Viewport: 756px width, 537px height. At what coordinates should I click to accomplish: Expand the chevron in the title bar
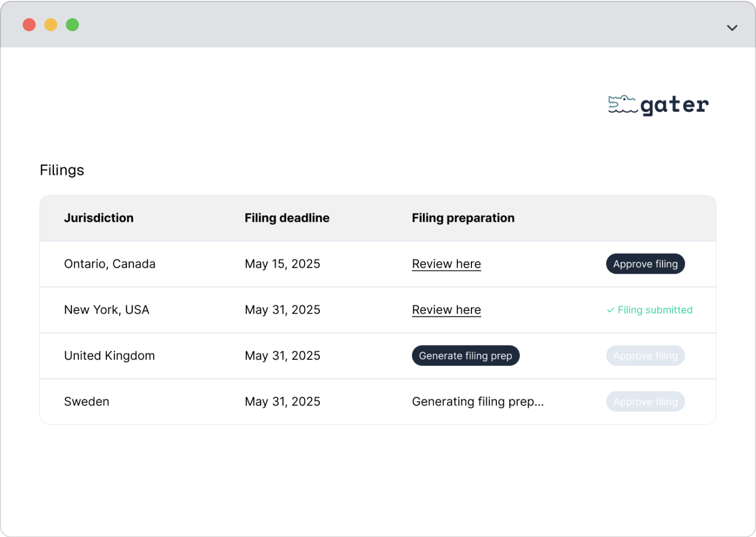[732, 28]
